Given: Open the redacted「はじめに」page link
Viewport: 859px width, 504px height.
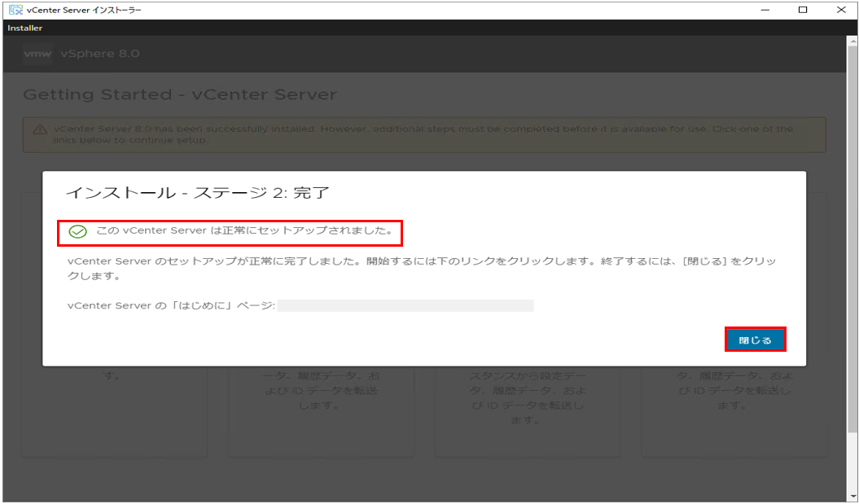Looking at the screenshot, I should tap(405, 306).
